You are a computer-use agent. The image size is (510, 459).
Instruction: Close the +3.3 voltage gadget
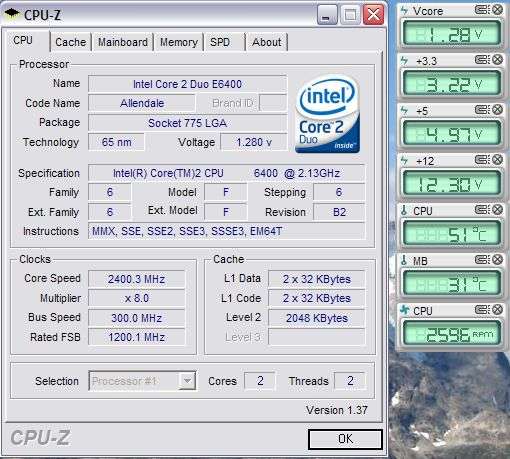point(497,60)
